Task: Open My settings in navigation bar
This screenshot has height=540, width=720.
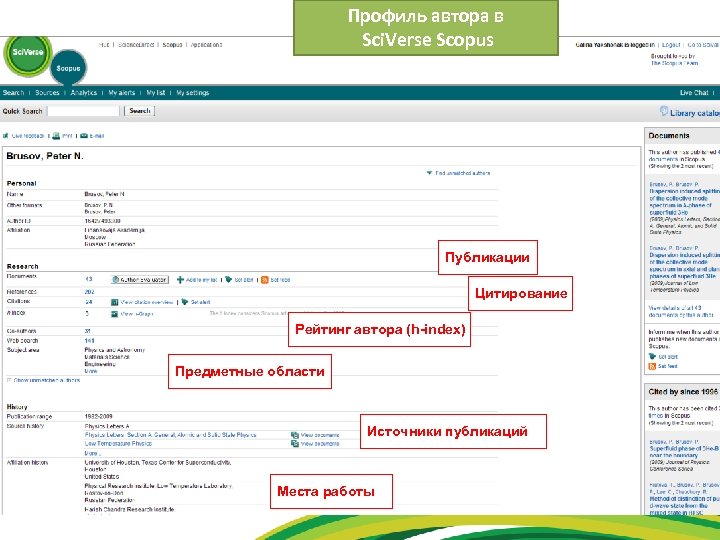Action: click(193, 93)
